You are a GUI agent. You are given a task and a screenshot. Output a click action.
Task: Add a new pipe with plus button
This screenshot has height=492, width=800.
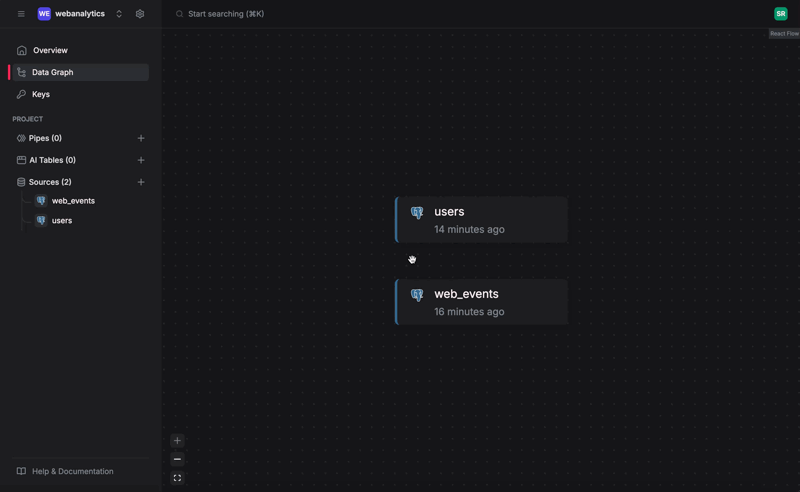click(141, 138)
